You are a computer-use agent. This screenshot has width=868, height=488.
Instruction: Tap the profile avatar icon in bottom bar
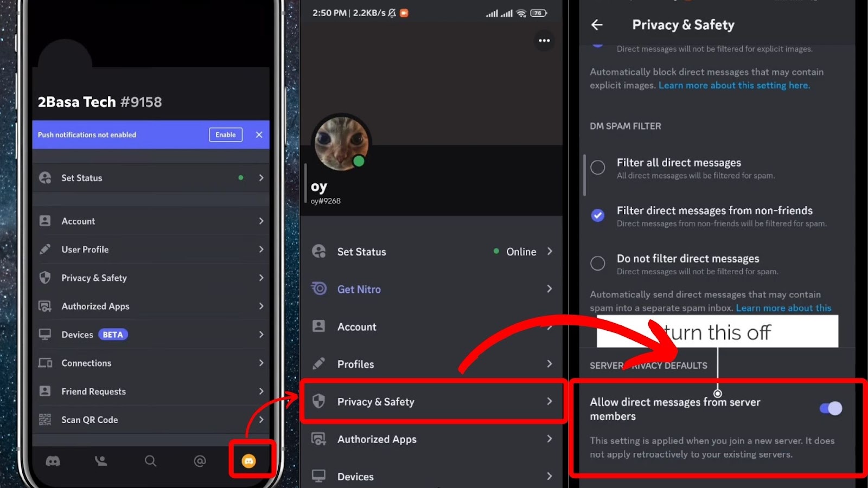pos(250,460)
